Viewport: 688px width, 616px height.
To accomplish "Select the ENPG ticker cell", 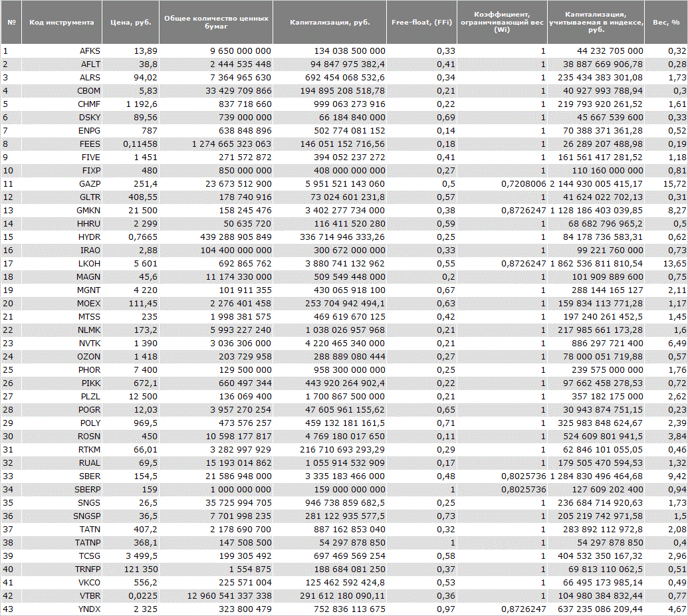I will click(61, 131).
